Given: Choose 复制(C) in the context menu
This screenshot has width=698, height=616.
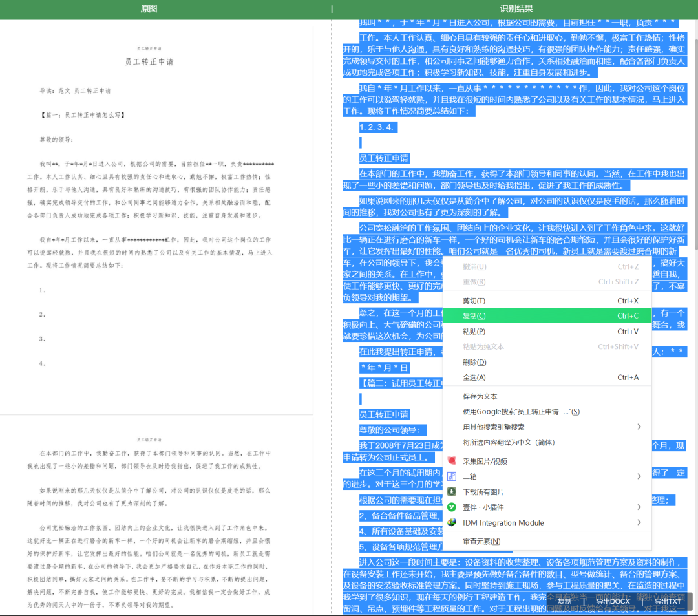Looking at the screenshot, I should [547, 315].
